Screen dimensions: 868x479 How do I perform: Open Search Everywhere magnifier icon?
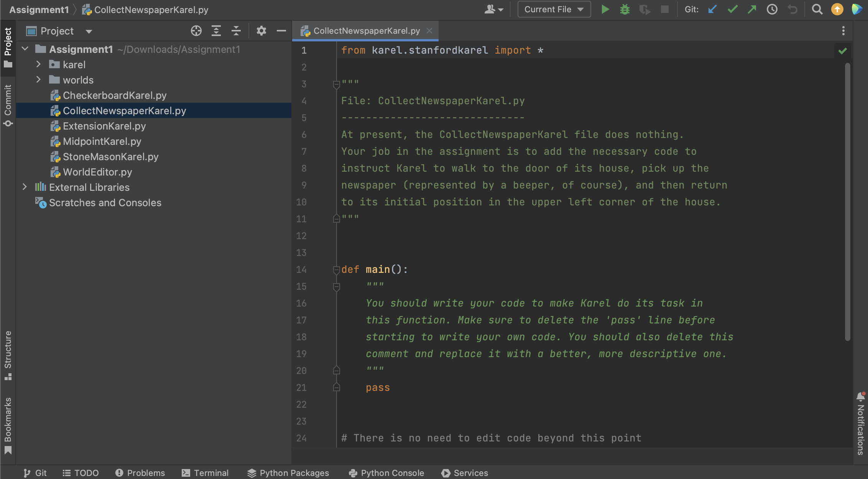pos(817,10)
